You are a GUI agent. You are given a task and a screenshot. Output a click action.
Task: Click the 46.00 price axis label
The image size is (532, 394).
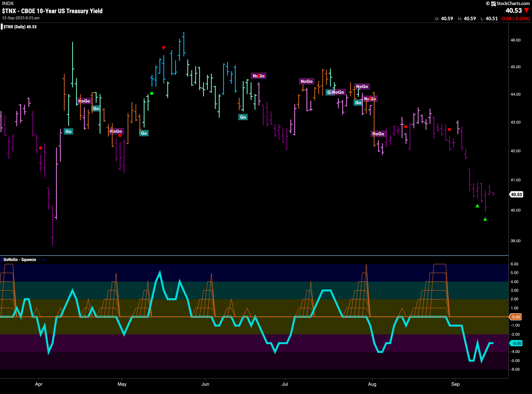516,40
